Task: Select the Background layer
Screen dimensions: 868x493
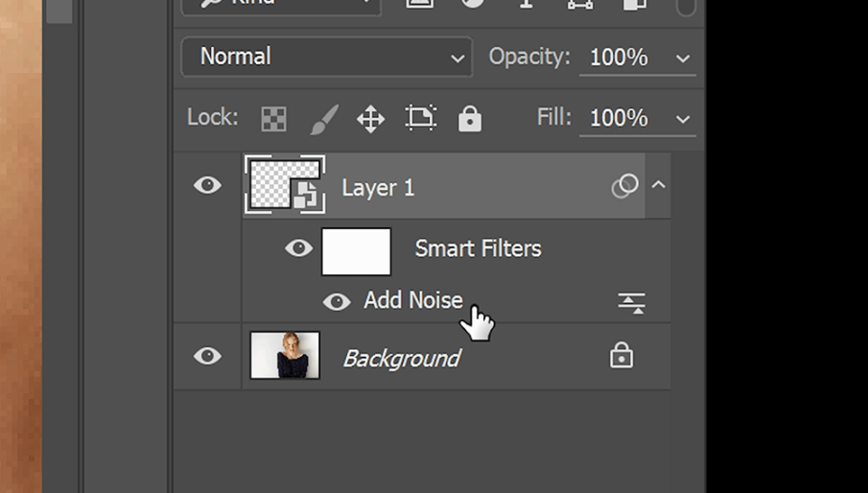Action: (401, 358)
